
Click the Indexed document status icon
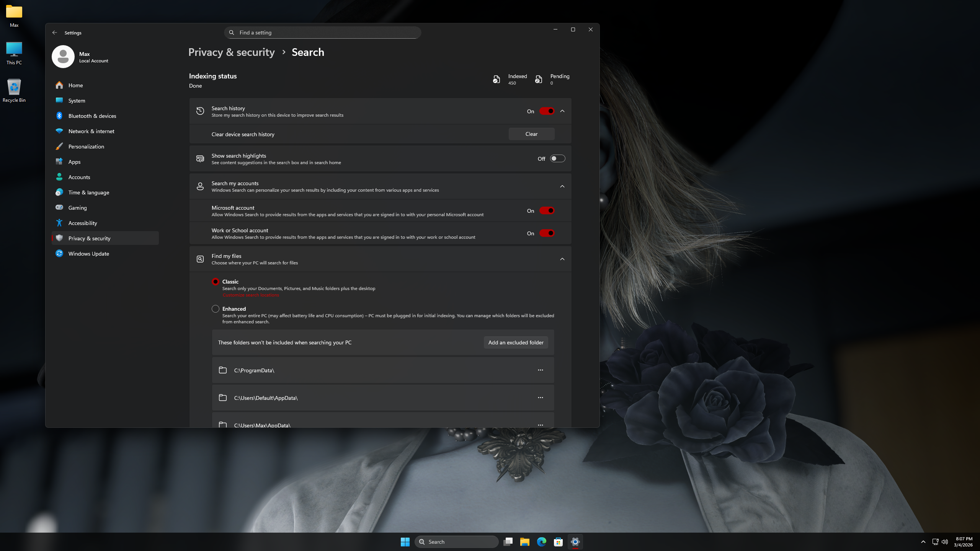[x=497, y=79]
